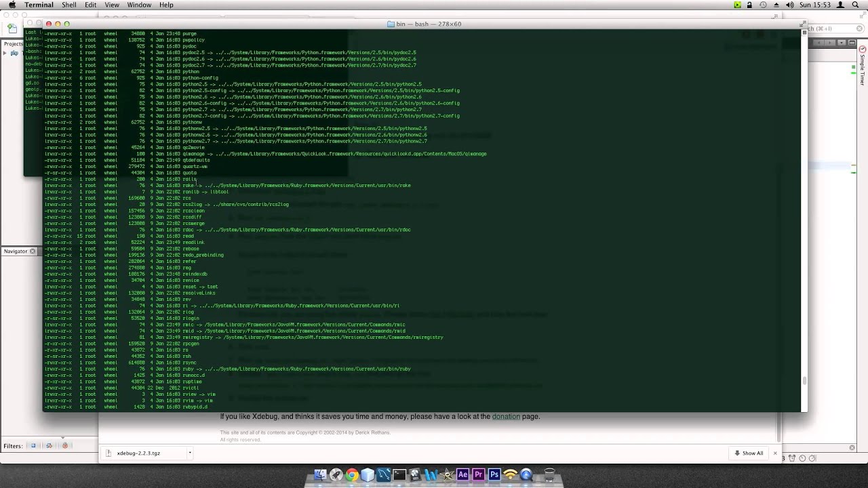Open the Help menu
The image size is (868, 488).
point(166,5)
